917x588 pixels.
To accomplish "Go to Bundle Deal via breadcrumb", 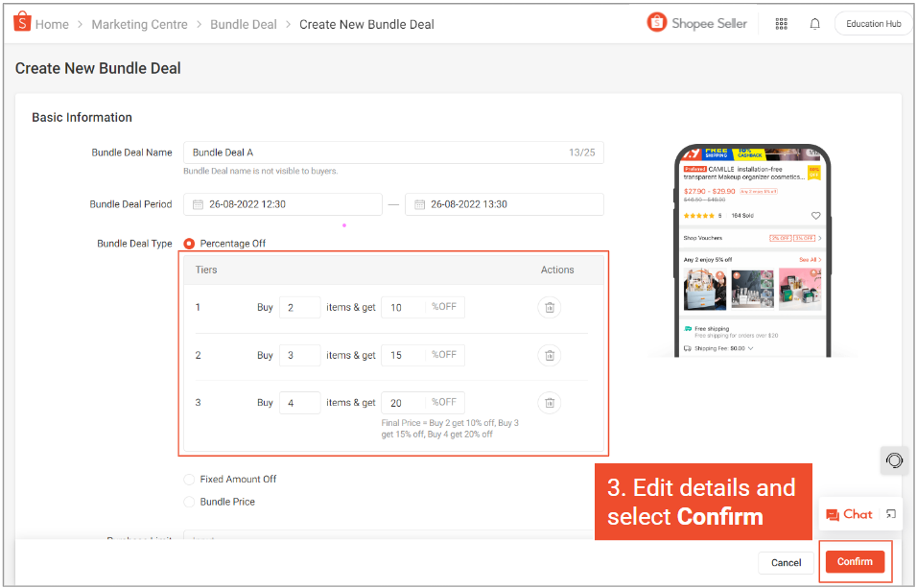I will pos(243,24).
